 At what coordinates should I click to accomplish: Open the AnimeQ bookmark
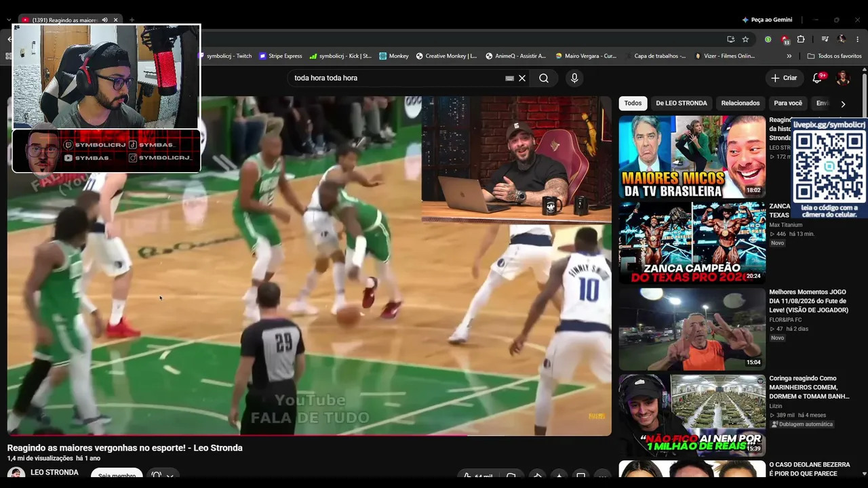pos(516,56)
